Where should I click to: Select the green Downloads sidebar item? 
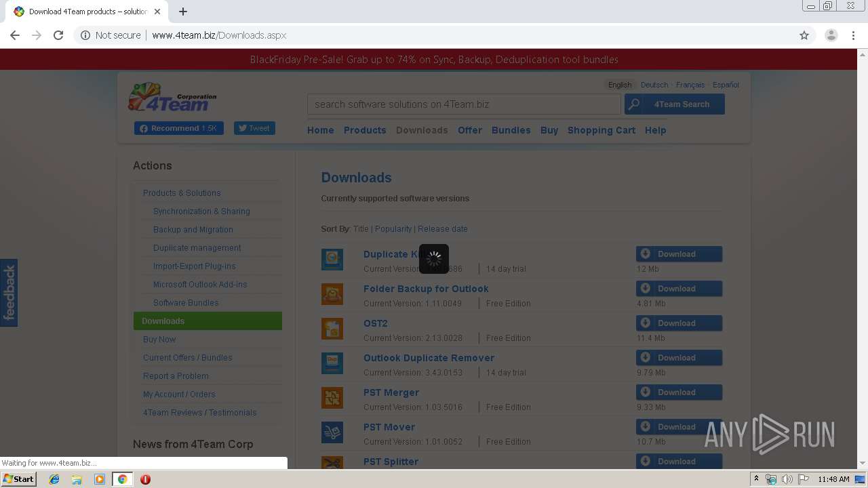click(x=208, y=321)
